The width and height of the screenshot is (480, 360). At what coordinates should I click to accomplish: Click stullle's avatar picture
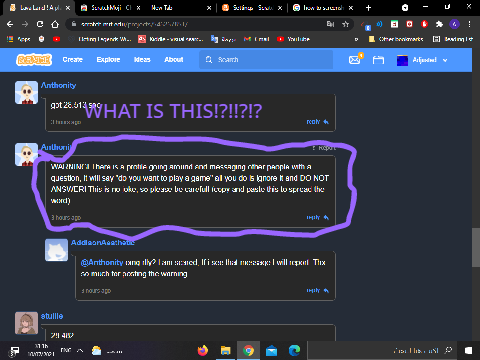26,323
